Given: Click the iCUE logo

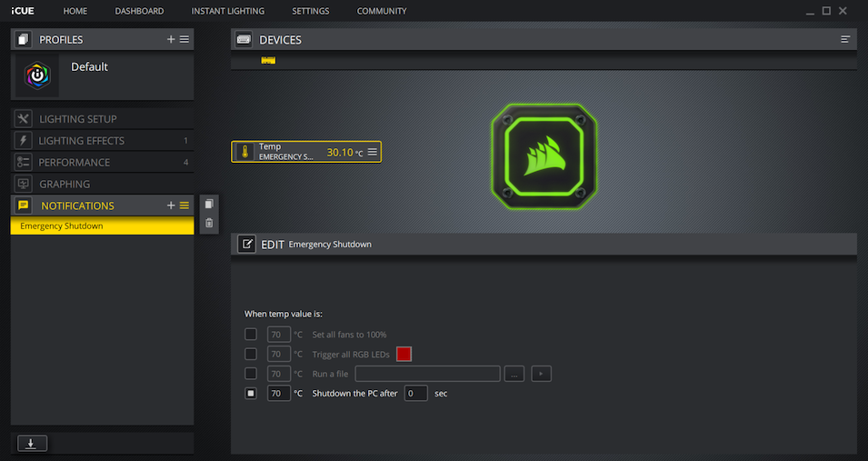Looking at the screenshot, I should click(x=23, y=11).
